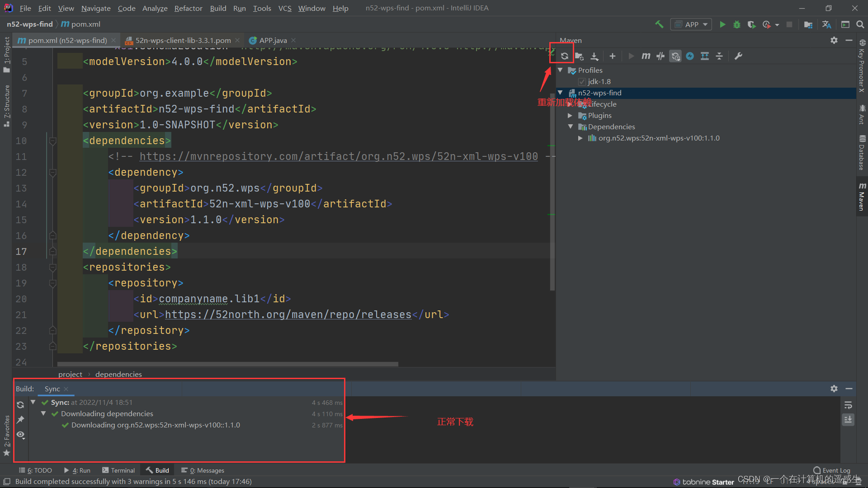868x488 pixels.
Task: Open 52north.org maven repo URL link
Action: 288,314
